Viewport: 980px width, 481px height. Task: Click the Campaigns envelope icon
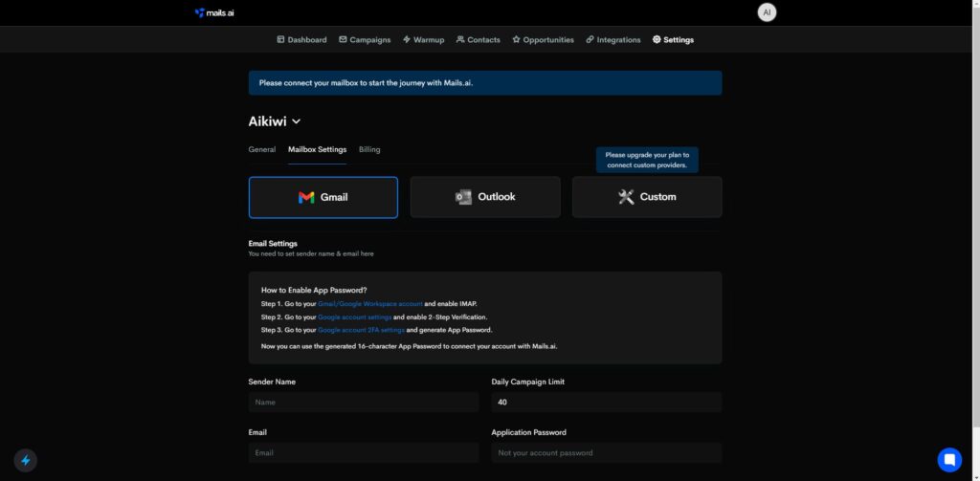coord(343,39)
